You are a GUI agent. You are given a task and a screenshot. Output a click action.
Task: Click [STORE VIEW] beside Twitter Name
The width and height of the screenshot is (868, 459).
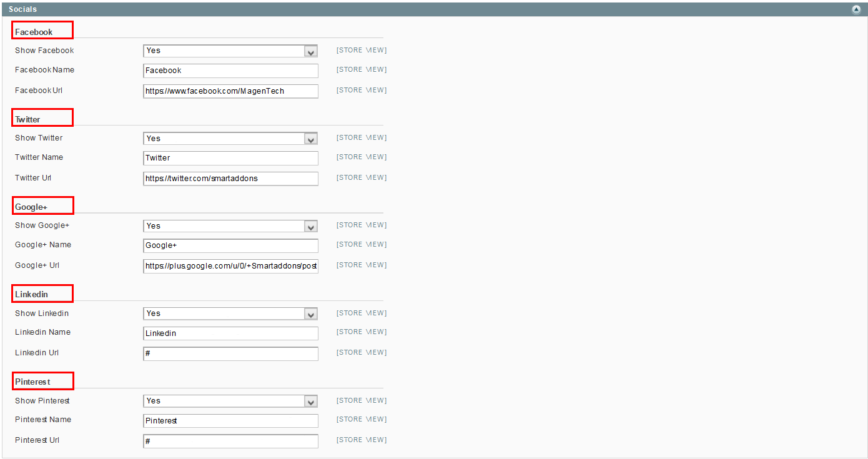pyautogui.click(x=362, y=157)
